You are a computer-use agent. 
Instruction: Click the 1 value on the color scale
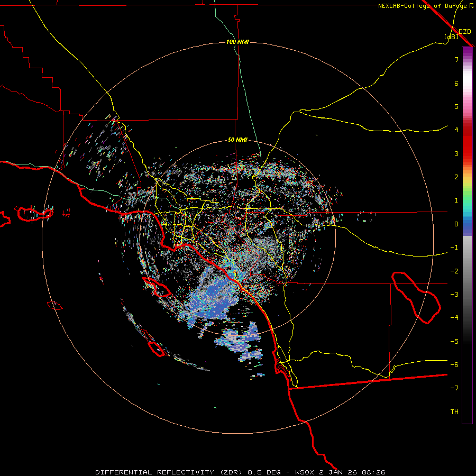click(x=456, y=200)
